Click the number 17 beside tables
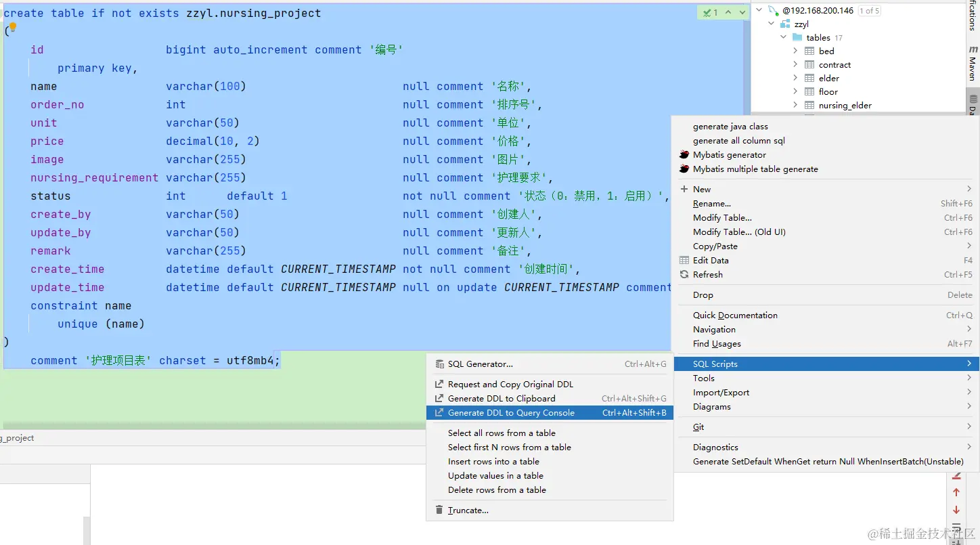This screenshot has width=980, height=545. [x=839, y=38]
